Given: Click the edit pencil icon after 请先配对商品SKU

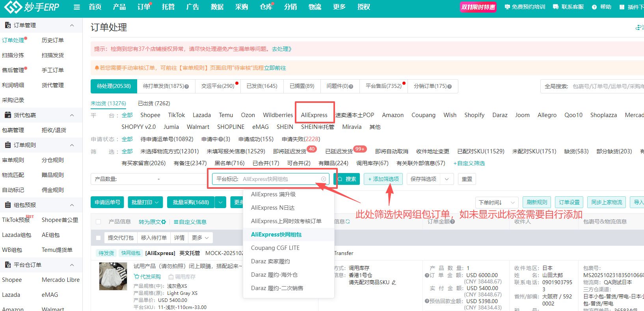Looking at the screenshot, I should click(394, 282).
